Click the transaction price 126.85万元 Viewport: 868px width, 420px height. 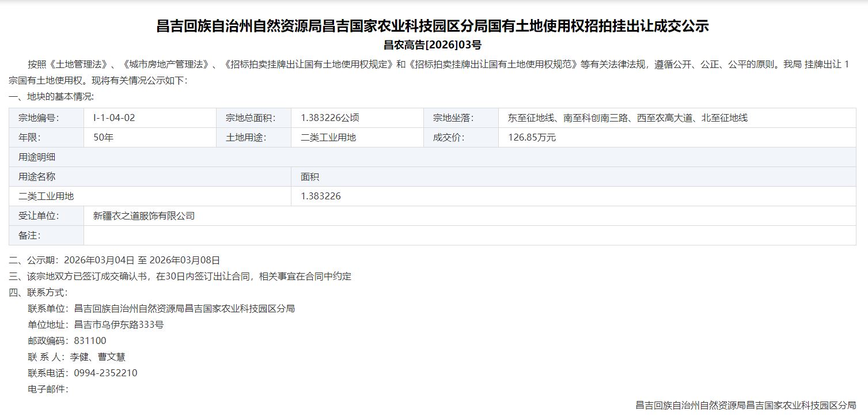tap(532, 138)
